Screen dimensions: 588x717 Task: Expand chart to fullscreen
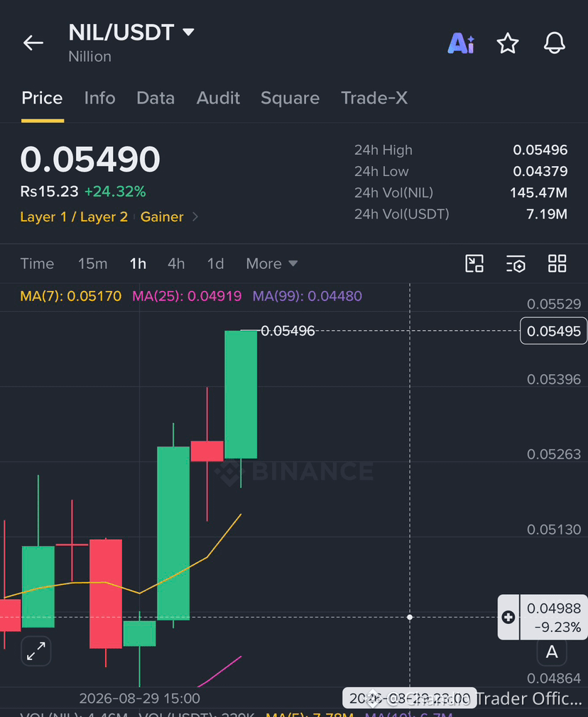(36, 651)
